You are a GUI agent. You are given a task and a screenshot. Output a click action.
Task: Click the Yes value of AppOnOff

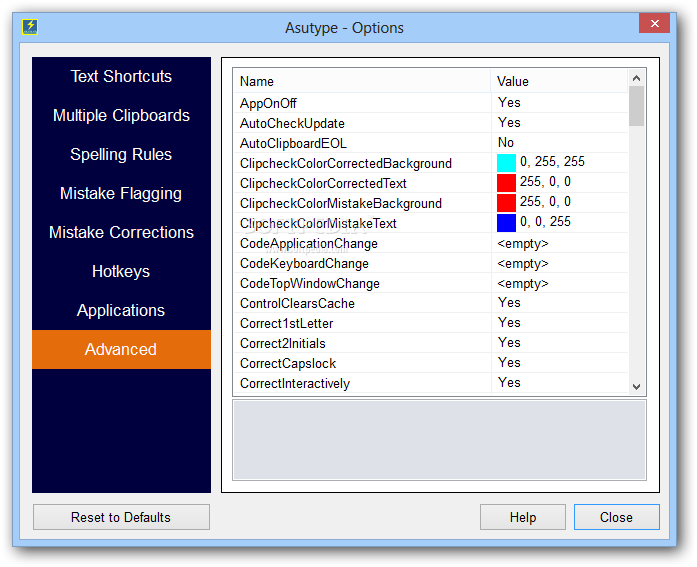(x=509, y=103)
